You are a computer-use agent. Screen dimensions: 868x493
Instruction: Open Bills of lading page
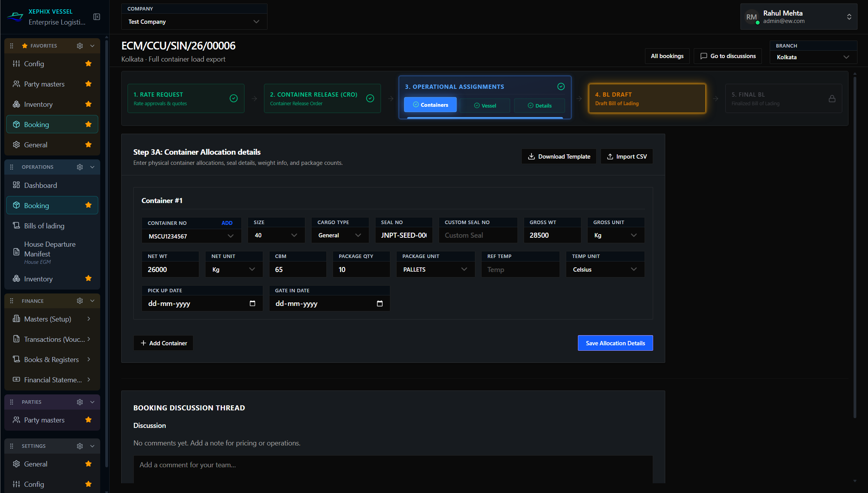(x=52, y=226)
